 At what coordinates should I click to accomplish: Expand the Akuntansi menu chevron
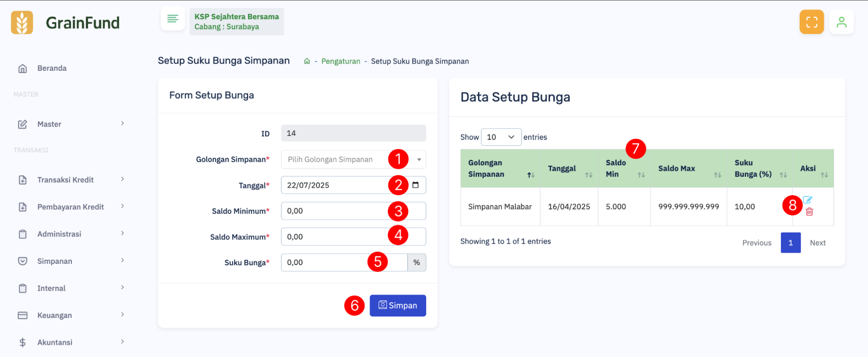122,342
